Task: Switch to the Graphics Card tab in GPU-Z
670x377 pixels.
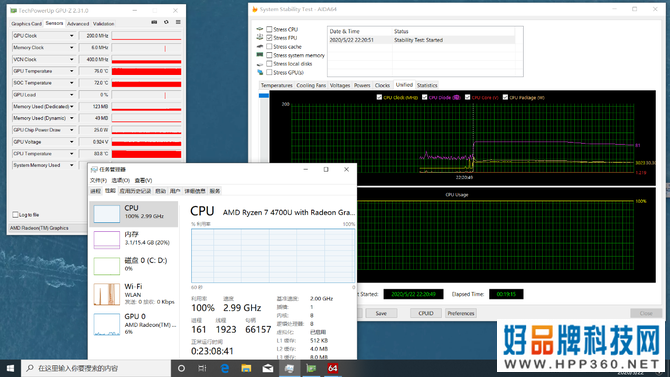Action: pos(26,24)
